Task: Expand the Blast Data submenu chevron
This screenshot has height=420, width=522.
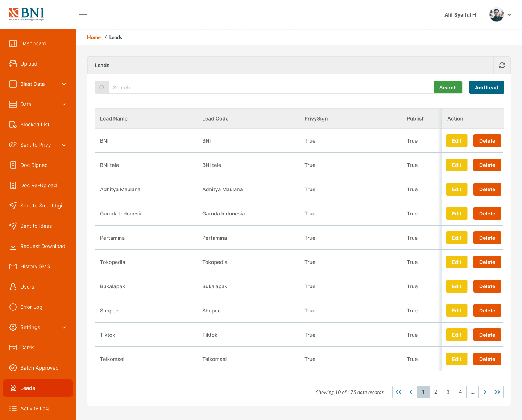Action: (x=64, y=84)
